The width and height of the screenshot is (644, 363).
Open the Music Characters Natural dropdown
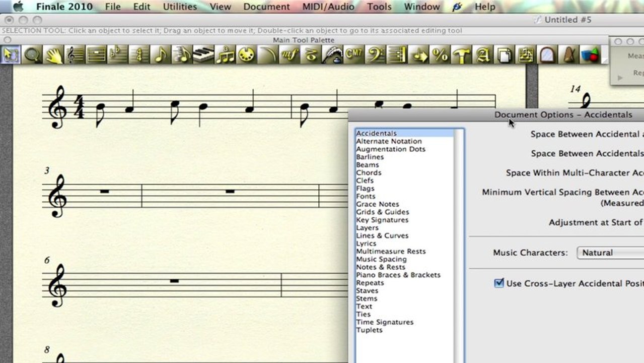pyautogui.click(x=610, y=253)
